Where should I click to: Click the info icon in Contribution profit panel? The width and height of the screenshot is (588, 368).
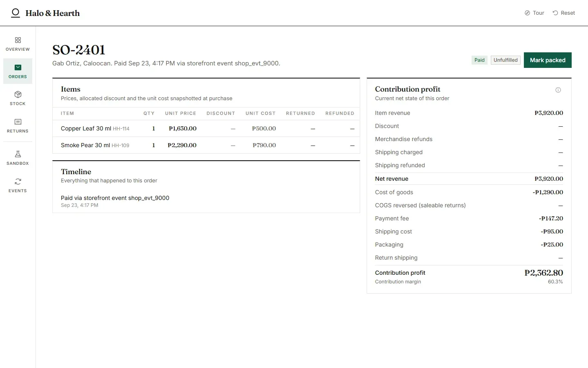(x=558, y=90)
